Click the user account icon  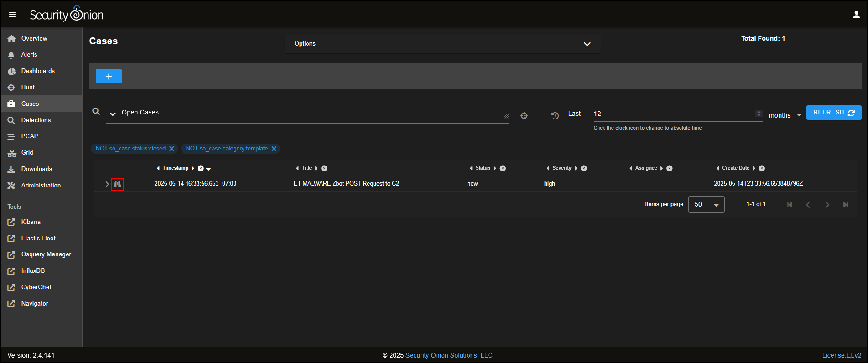(856, 15)
